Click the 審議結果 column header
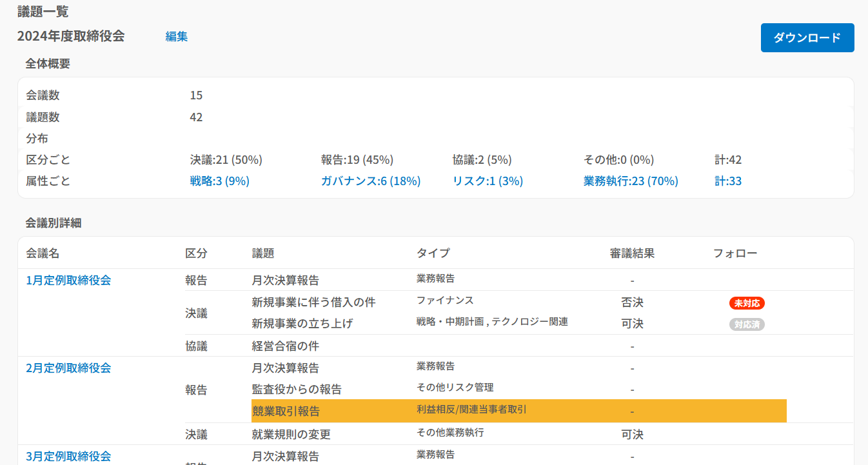868x465 pixels. coord(632,253)
